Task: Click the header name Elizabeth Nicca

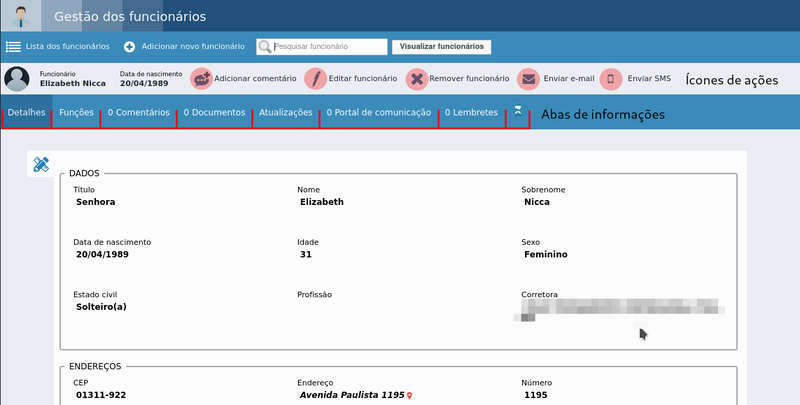Action: click(x=73, y=83)
